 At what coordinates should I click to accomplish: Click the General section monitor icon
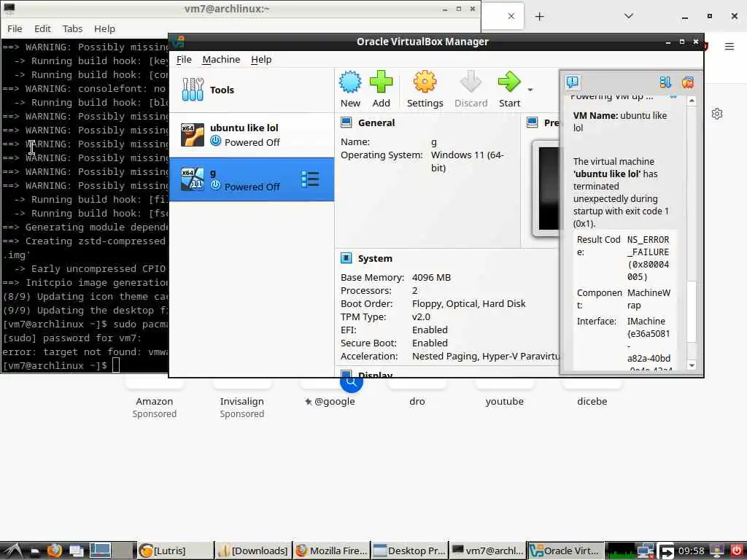(x=347, y=122)
